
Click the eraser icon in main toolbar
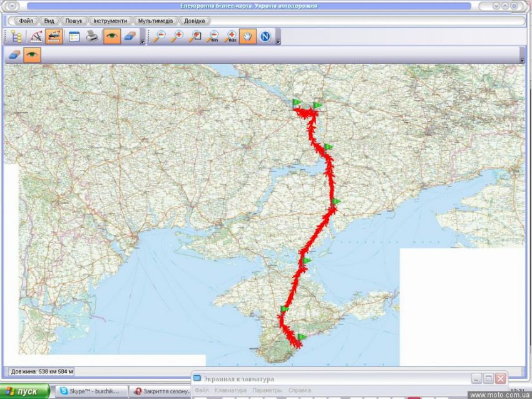[130, 36]
